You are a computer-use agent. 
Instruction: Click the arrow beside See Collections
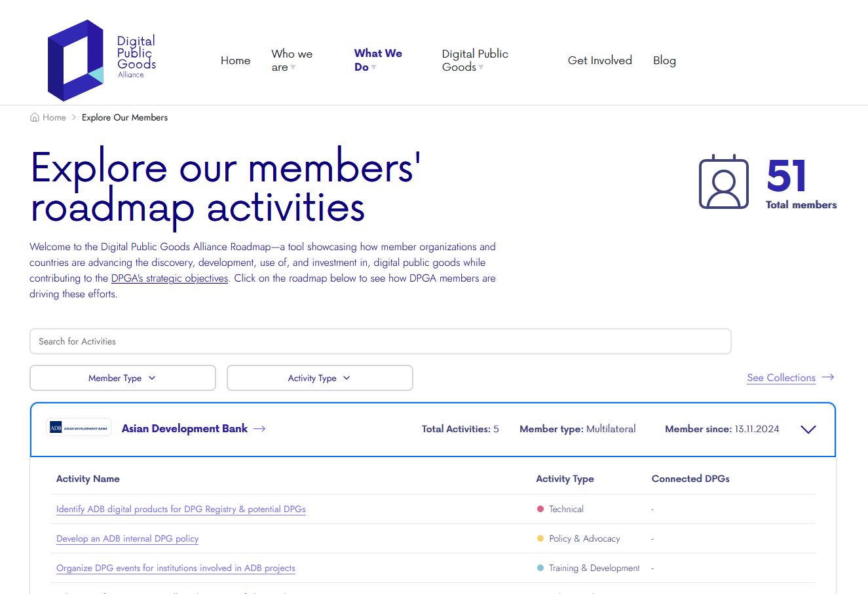(828, 377)
